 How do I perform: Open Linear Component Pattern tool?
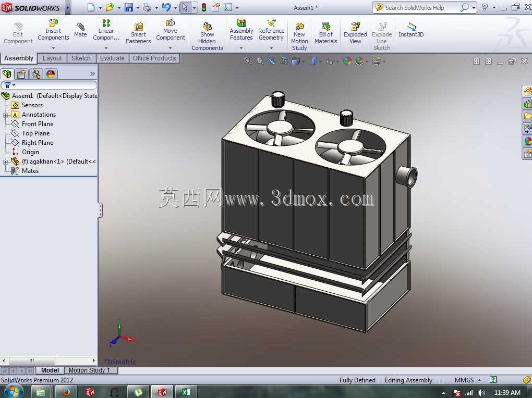[106, 30]
